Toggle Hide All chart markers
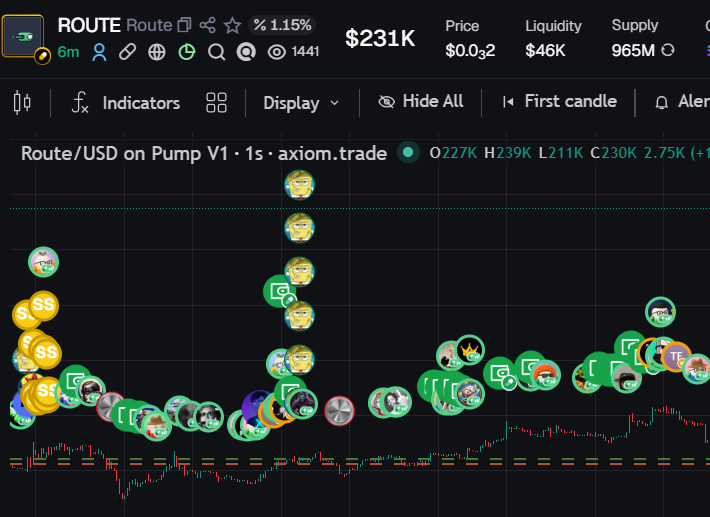Screen dimensions: 710x517 (421, 101)
